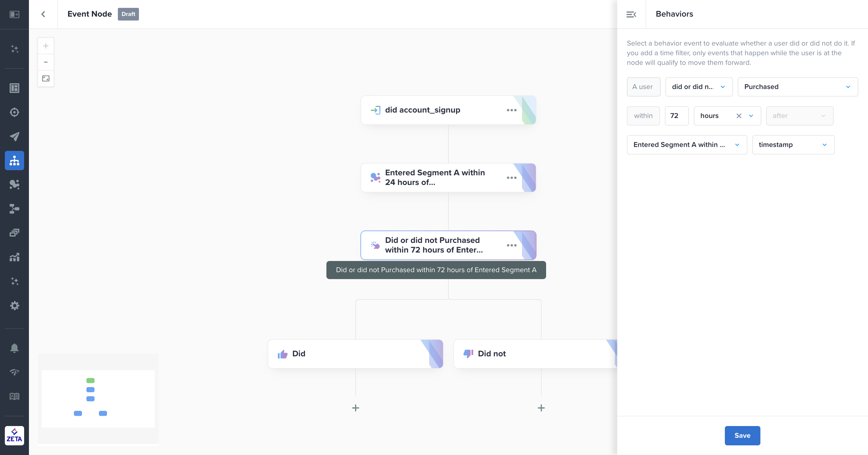The image size is (868, 455).
Task: Click the fit-to-screen canvas icon
Action: (x=46, y=78)
